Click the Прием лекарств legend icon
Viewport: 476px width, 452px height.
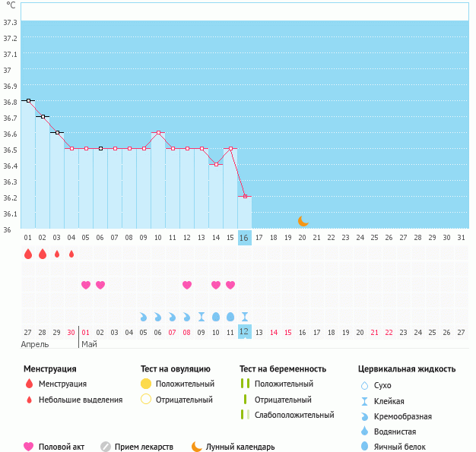point(106,447)
